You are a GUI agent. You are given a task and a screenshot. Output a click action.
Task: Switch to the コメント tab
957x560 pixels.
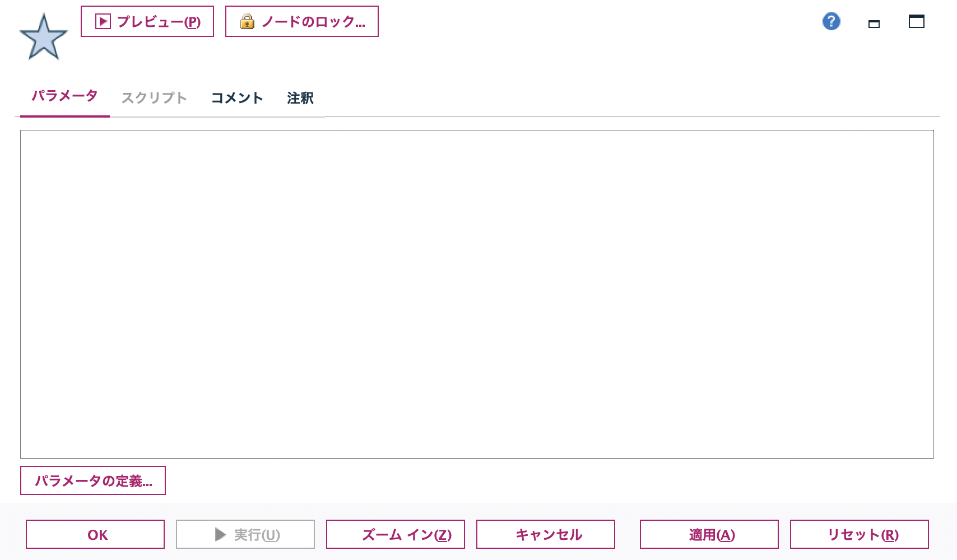(236, 97)
